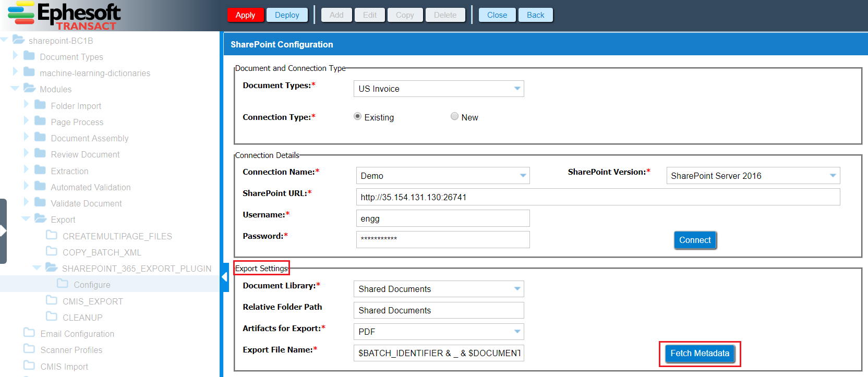Viewport: 868px width, 377px height.
Task: Select the Email Configuration tree item label
Action: [x=77, y=334]
